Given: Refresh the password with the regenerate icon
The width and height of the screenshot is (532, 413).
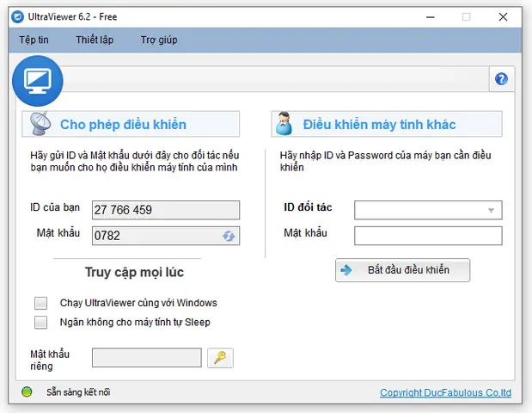Looking at the screenshot, I should coord(229,236).
